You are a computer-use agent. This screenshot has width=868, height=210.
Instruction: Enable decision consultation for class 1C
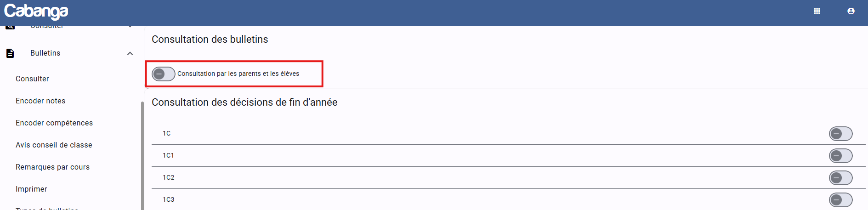pos(840,134)
